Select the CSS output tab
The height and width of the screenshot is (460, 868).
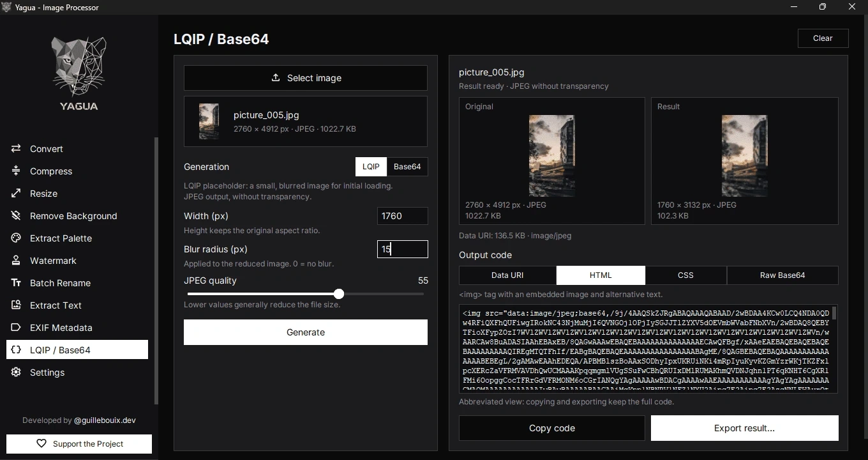coord(685,275)
